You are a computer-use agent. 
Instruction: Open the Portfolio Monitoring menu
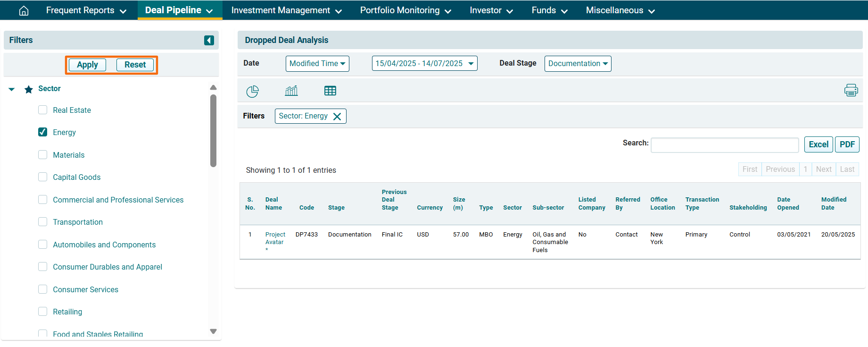[x=405, y=10]
